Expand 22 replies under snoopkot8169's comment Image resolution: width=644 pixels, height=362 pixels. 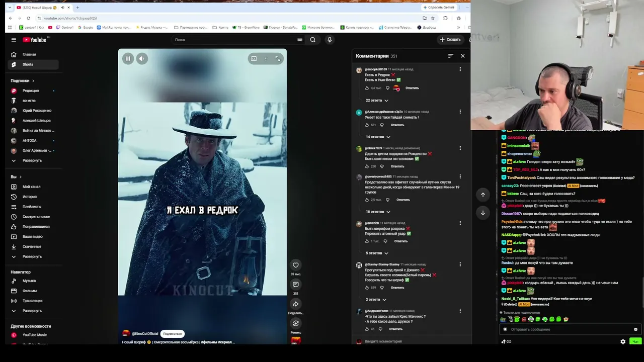point(377,101)
